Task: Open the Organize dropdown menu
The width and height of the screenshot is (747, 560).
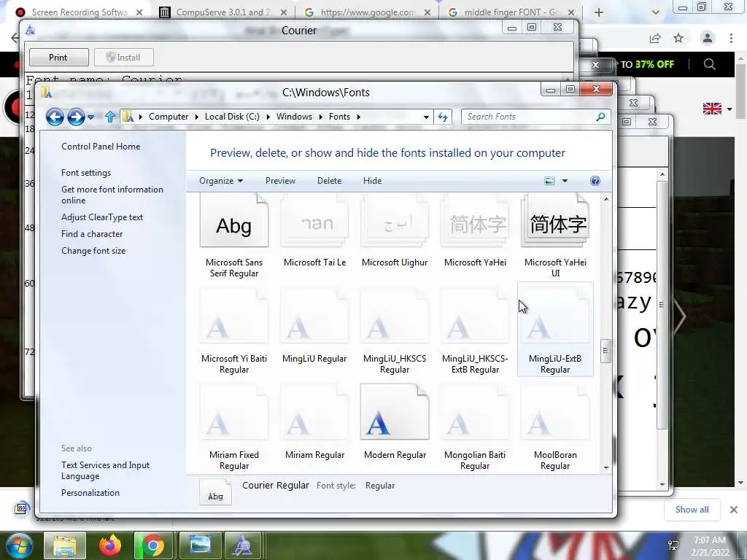Action: pos(221,181)
